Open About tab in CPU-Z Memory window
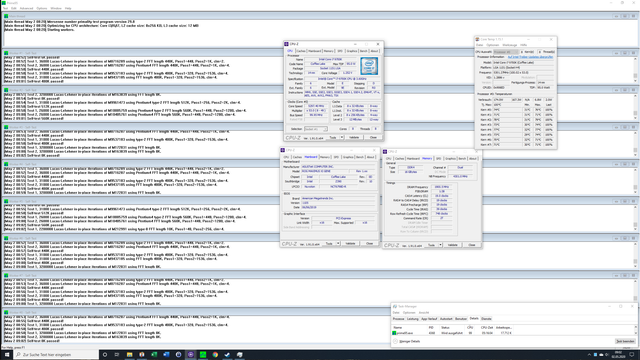Image resolution: width=640 pixels, height=360 pixels. tap(473, 158)
